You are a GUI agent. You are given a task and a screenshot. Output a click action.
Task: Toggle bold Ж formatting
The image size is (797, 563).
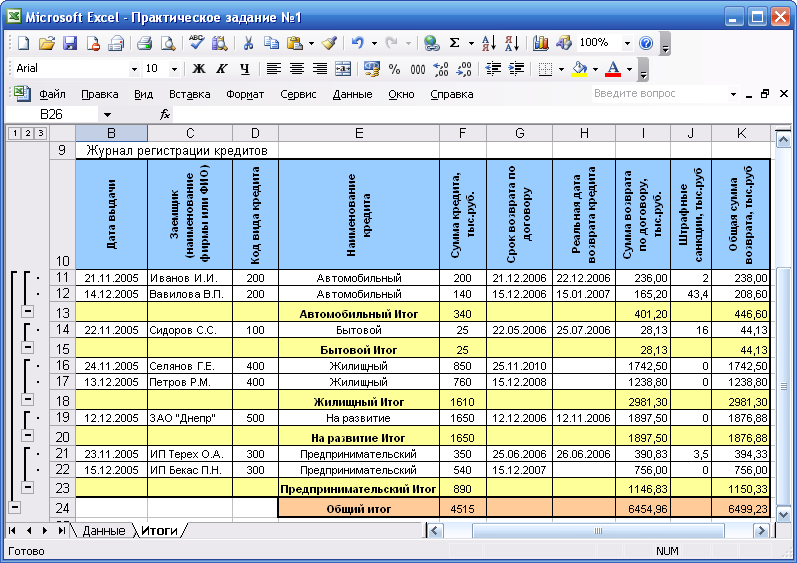pyautogui.click(x=199, y=69)
